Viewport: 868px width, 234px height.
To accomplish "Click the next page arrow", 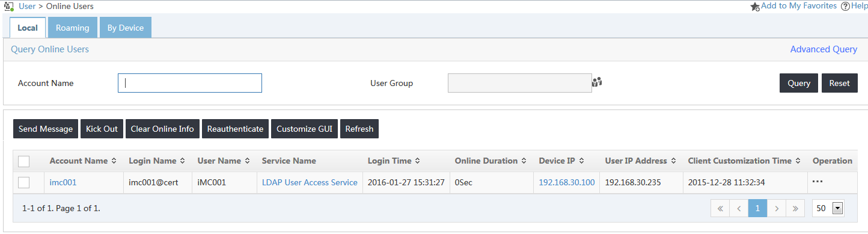I will tap(777, 209).
